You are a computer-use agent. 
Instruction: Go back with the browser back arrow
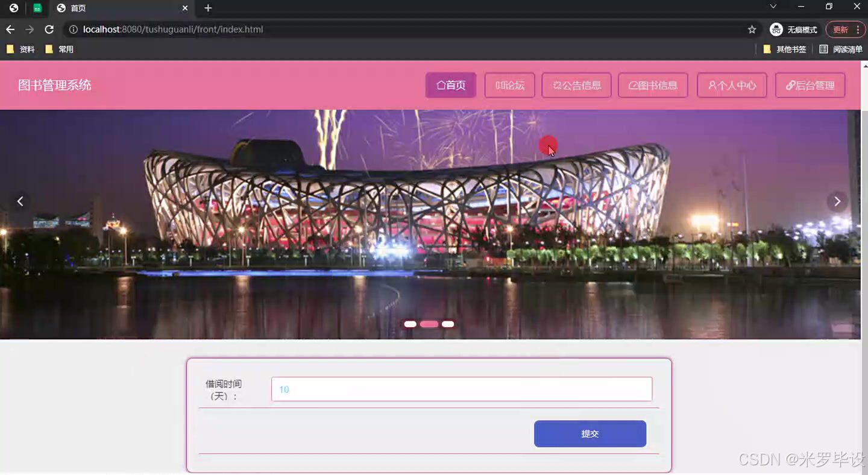[10, 30]
